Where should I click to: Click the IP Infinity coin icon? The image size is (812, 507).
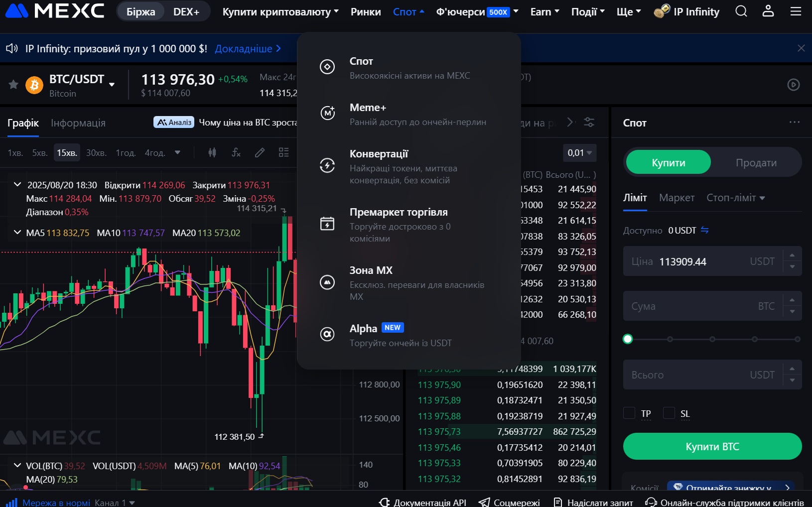click(662, 11)
